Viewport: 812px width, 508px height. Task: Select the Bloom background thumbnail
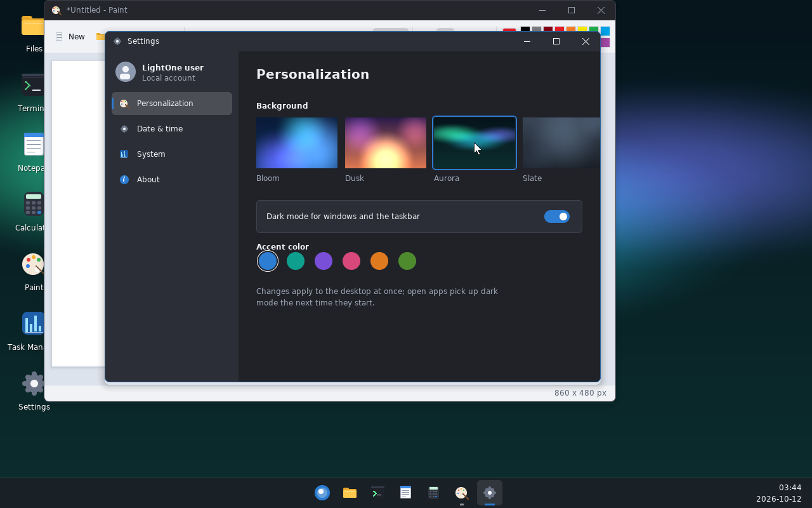pyautogui.click(x=297, y=143)
